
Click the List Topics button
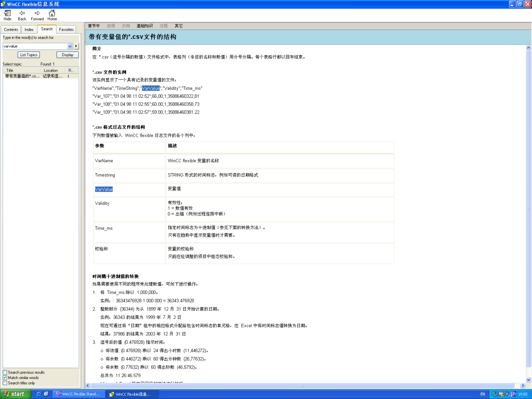[29, 55]
